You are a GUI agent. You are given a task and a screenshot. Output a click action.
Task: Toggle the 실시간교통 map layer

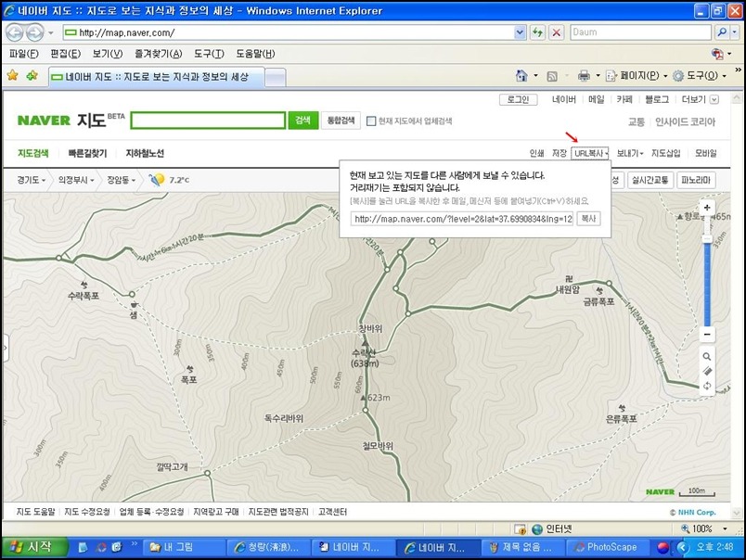tap(650, 180)
